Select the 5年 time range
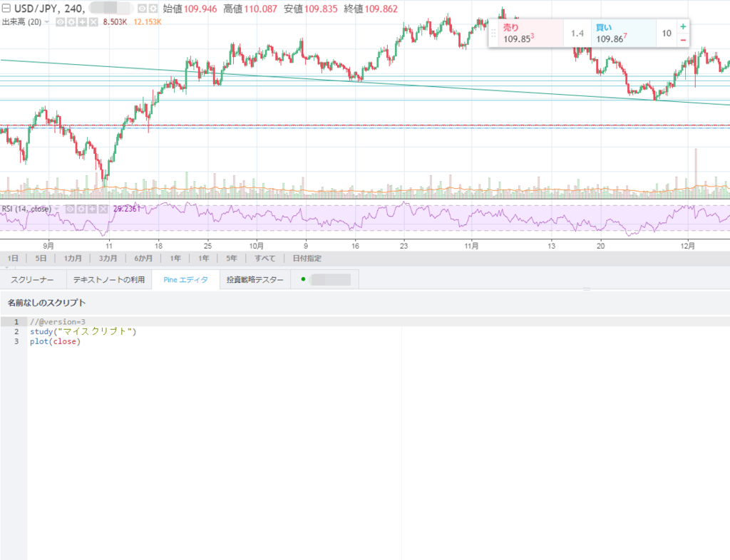The width and height of the screenshot is (730, 560). coord(232,258)
